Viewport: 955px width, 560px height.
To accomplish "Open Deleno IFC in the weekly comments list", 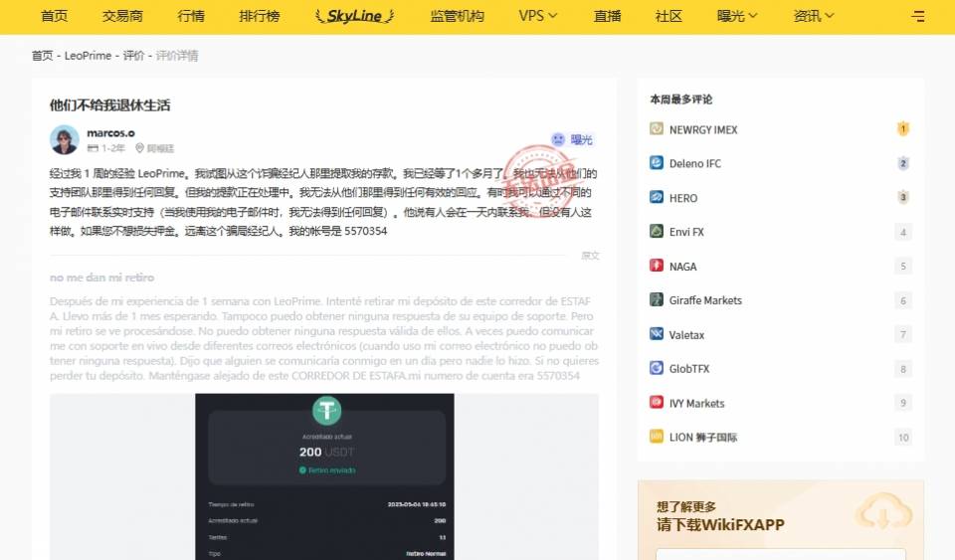I will [695, 163].
